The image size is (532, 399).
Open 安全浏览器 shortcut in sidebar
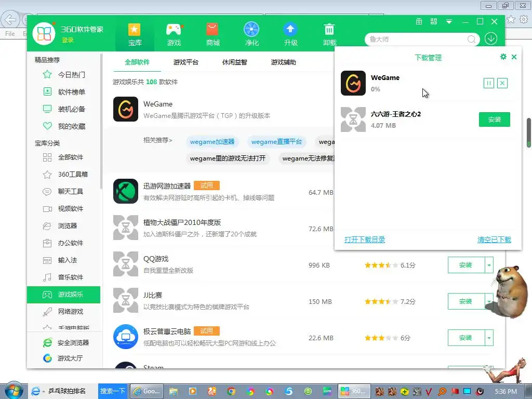coord(66,343)
